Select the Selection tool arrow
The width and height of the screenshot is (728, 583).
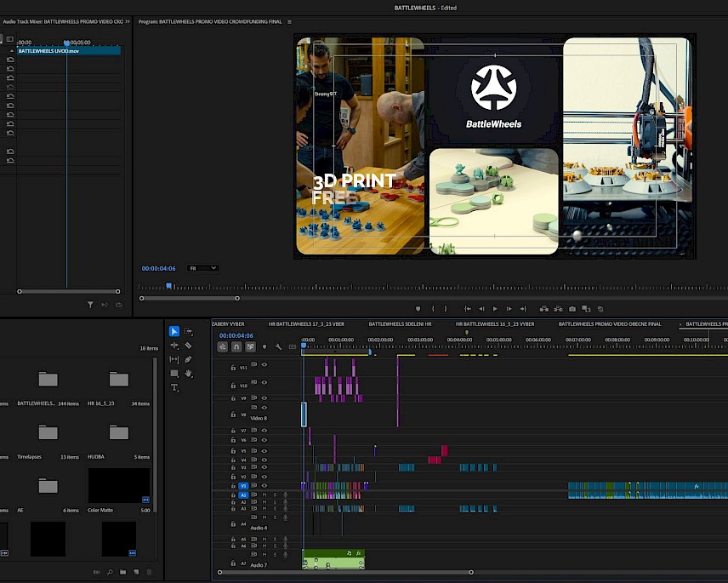point(174,331)
